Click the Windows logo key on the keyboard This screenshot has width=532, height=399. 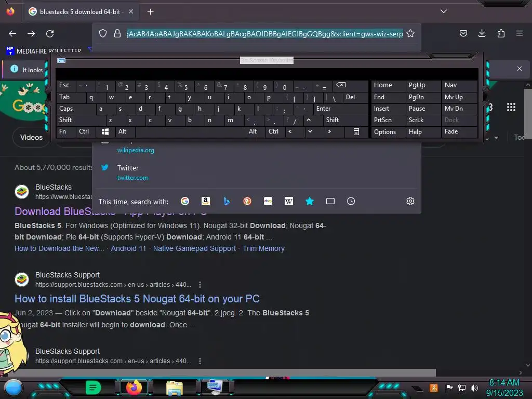click(105, 131)
